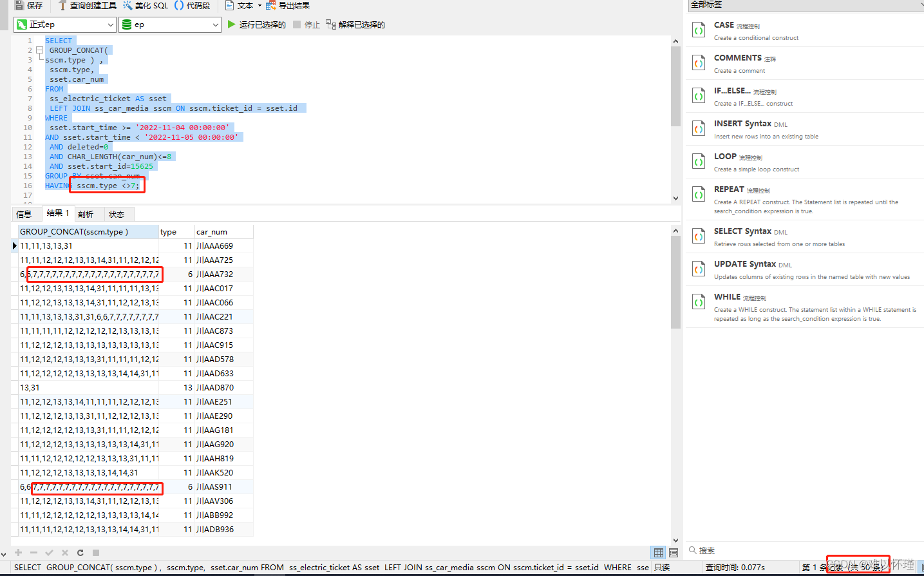Explain the selection with 解释已选择的

point(355,24)
